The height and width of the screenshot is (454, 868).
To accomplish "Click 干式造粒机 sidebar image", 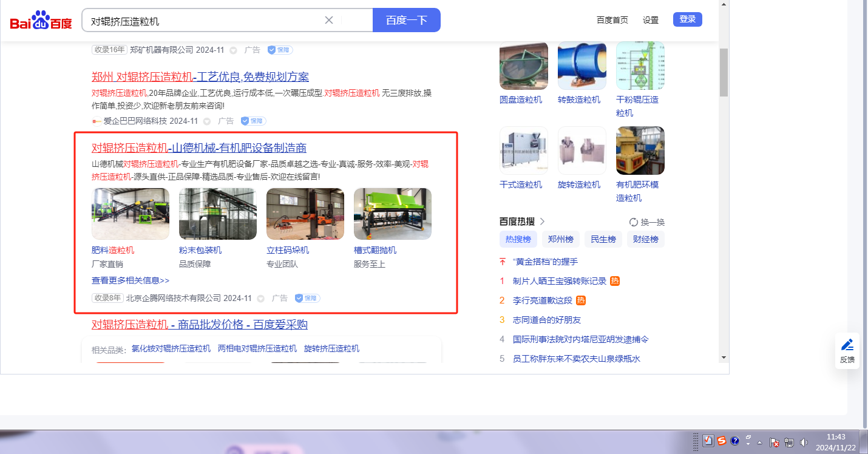I will click(x=524, y=151).
